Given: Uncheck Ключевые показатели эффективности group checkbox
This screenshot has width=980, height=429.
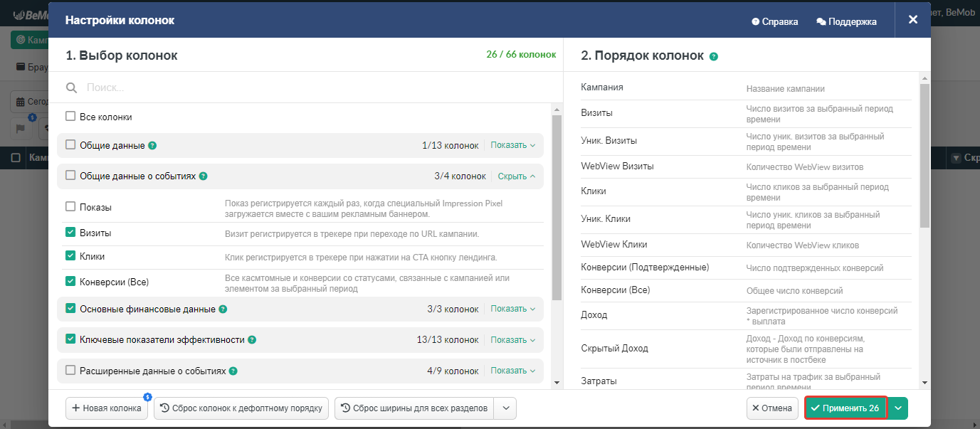Looking at the screenshot, I should [x=70, y=339].
